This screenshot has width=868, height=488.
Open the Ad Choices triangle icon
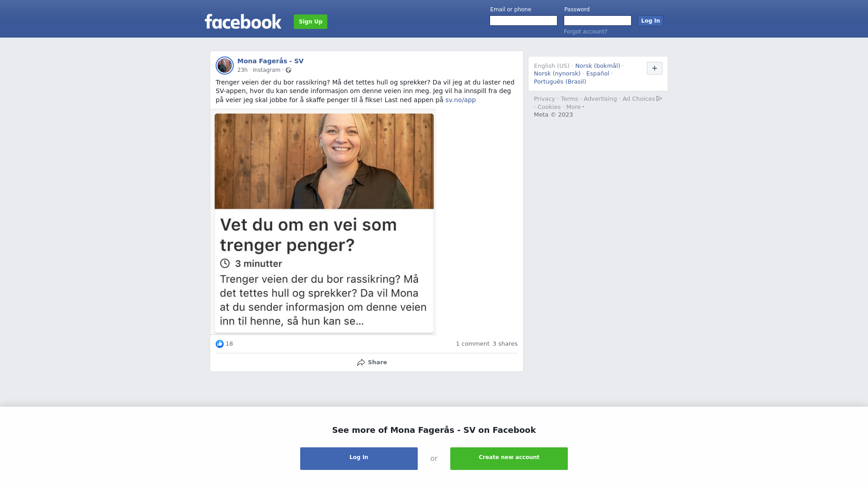click(x=659, y=99)
